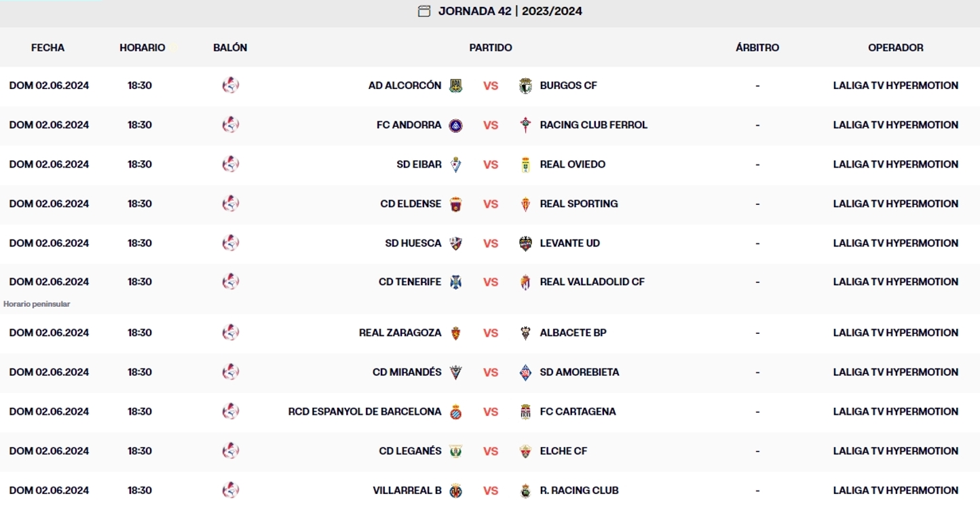The image size is (980, 509).
Task: Select the Real Oviedo badge icon
Action: point(525,164)
